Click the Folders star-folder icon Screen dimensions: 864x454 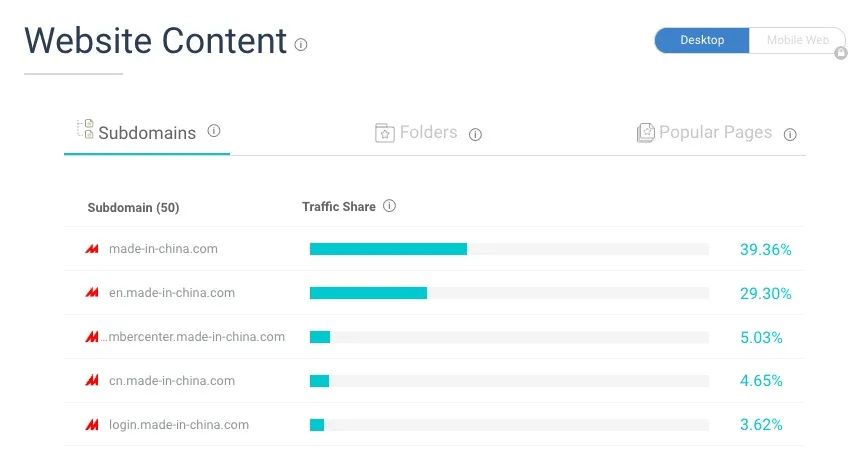point(385,133)
